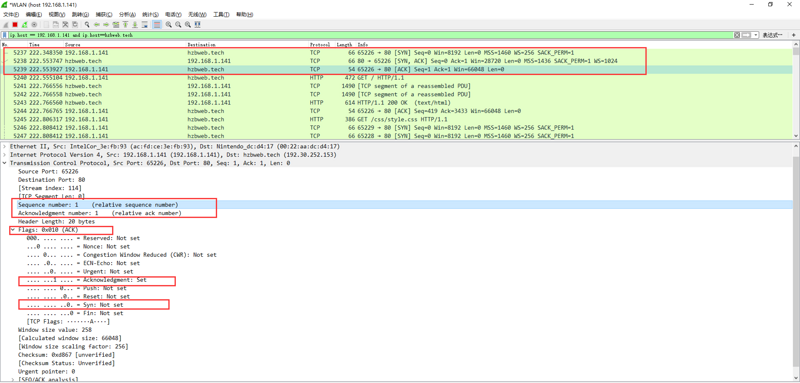Jump to last packet toolbar icon

135,25
